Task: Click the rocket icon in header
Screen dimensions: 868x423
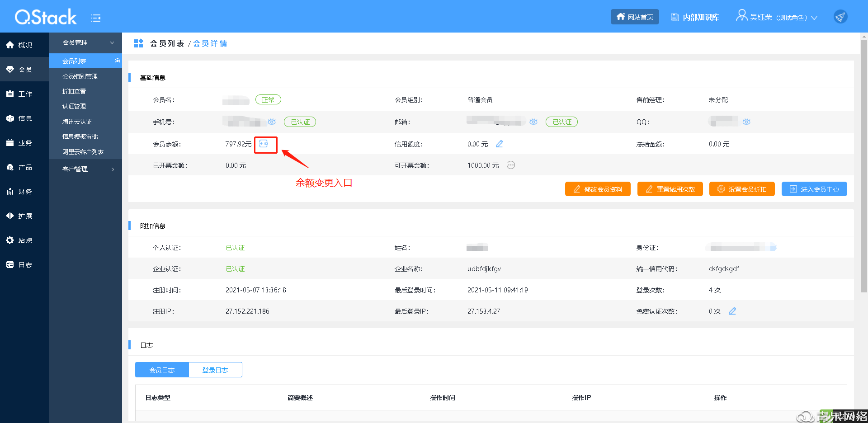Action: 840,17
